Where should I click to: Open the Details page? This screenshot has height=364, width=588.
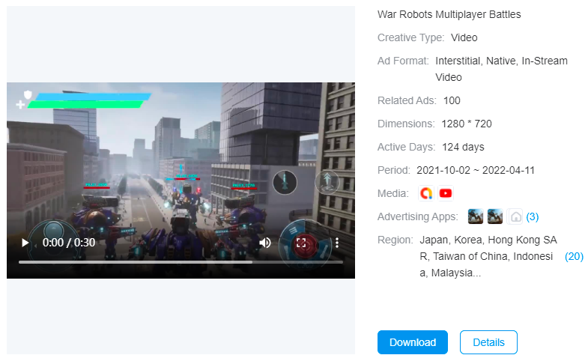click(x=488, y=342)
